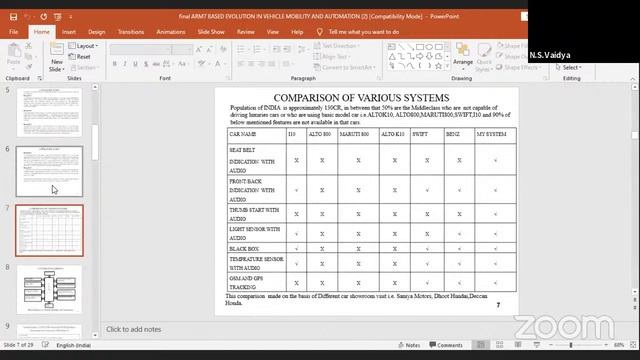Select the Down Arrow shape in gallery

click(x=429, y=56)
